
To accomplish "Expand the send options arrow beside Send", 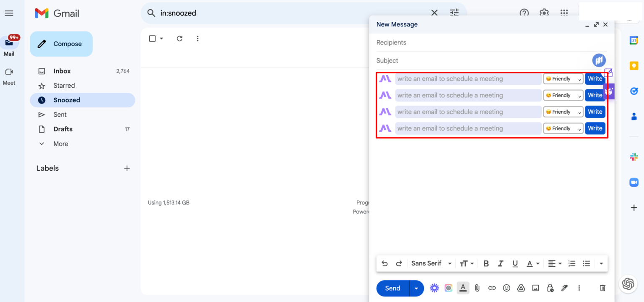I will click(416, 288).
